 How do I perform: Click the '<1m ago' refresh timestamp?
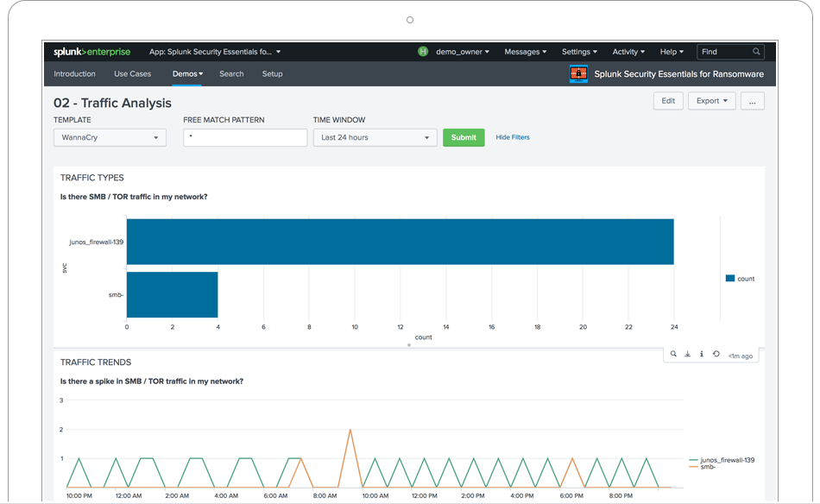tap(741, 356)
